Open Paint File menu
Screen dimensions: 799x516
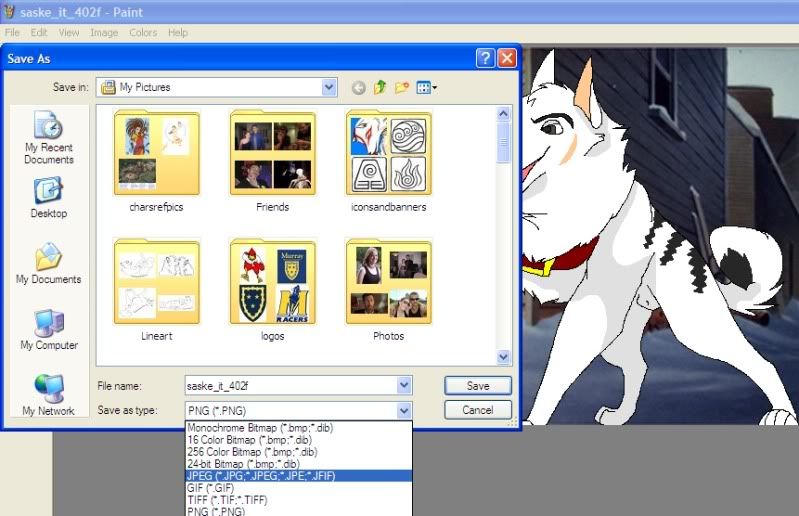12,33
